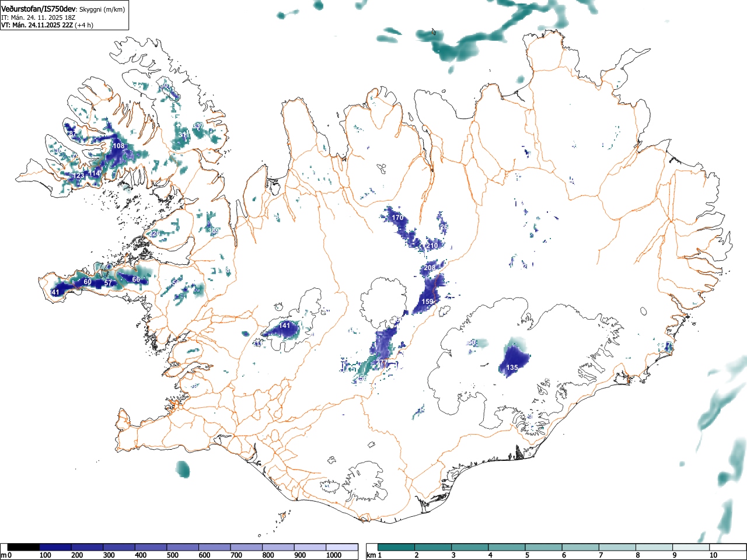Click the teal offshore patch southwest of Reykjanes

click(x=183, y=469)
